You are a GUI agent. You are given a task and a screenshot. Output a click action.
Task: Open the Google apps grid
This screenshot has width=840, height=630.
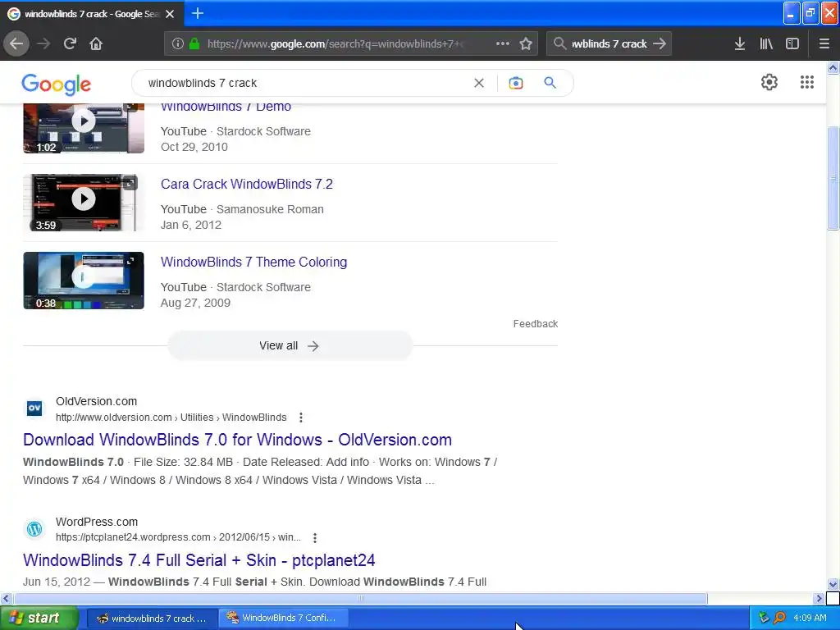(807, 82)
